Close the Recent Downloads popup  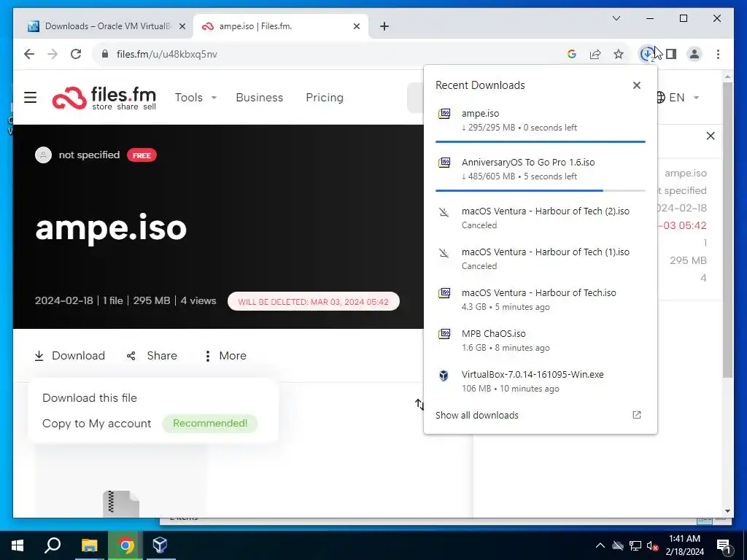click(636, 85)
